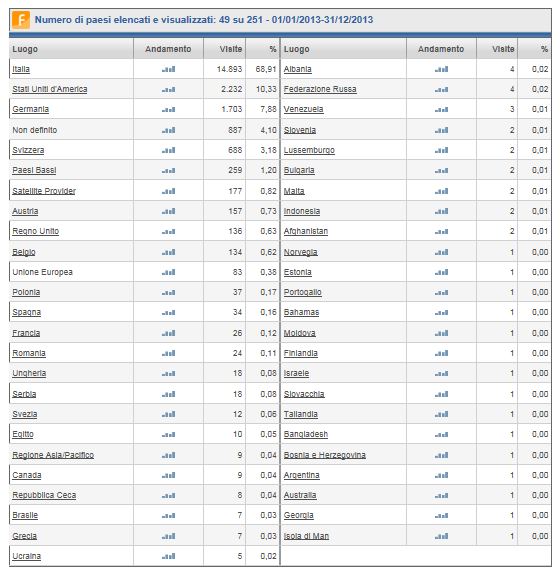The height and width of the screenshot is (575, 560).
Task: Select the Bosnia e Herzegovina link
Action: [325, 455]
